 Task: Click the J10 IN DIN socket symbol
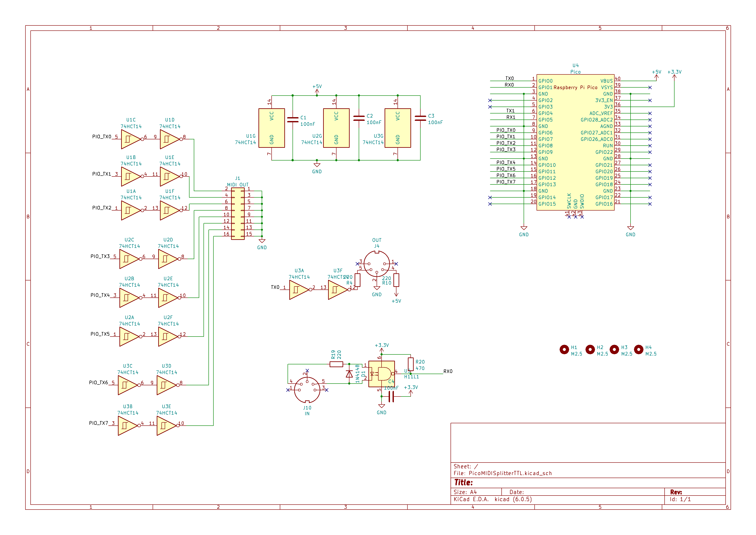(307, 390)
